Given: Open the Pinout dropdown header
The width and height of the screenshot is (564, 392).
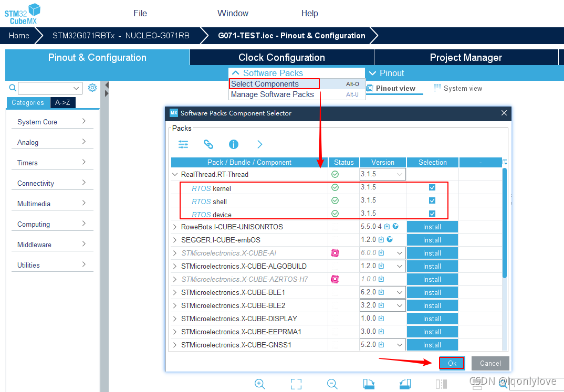Looking at the screenshot, I should (x=387, y=73).
